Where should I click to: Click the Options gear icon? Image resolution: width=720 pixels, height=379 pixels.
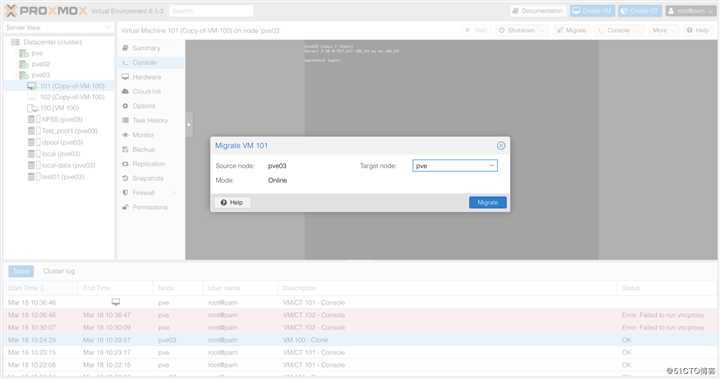pos(125,106)
